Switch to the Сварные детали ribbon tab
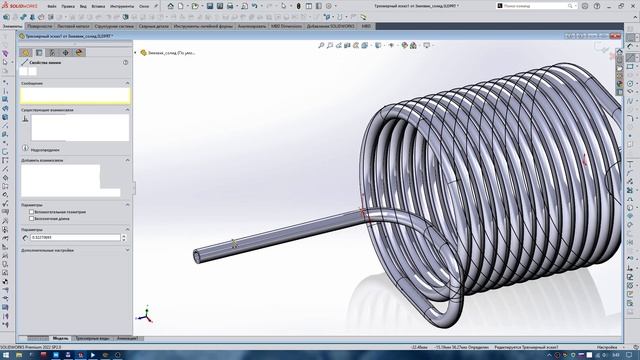Screen dimensions: 640x360 (153, 26)
